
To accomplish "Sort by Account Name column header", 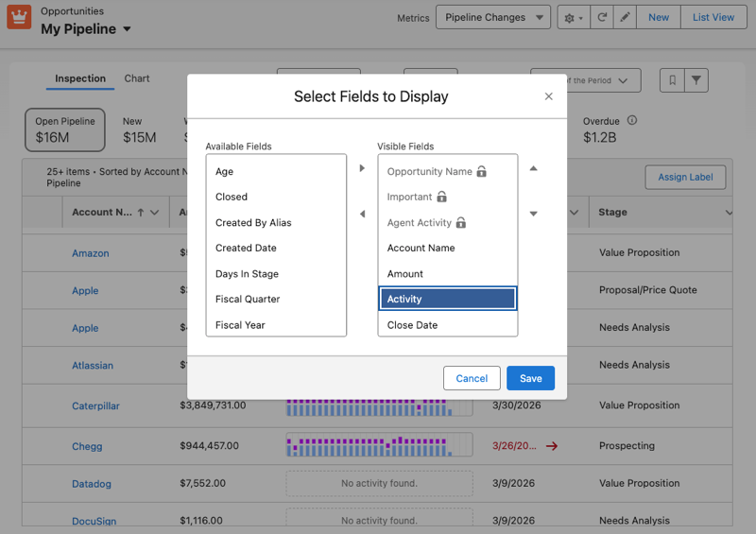I will [102, 213].
